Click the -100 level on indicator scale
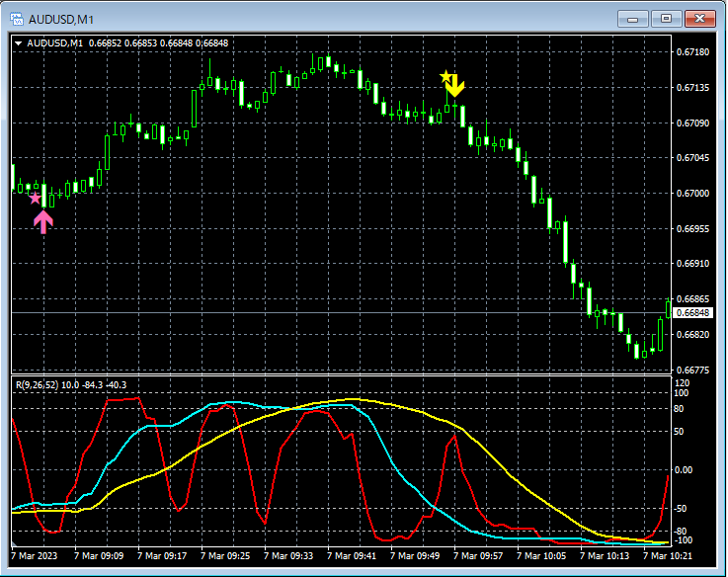The height and width of the screenshot is (577, 728). [684, 540]
